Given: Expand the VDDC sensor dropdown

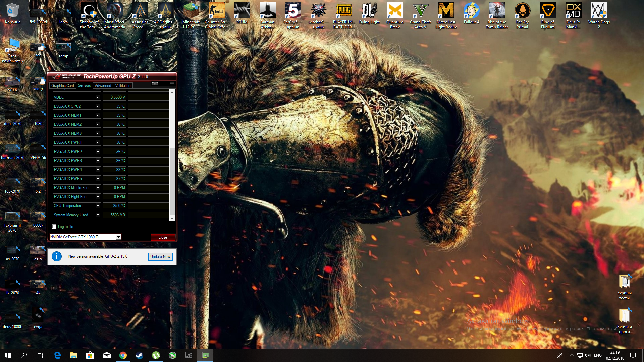Looking at the screenshot, I should point(98,97).
